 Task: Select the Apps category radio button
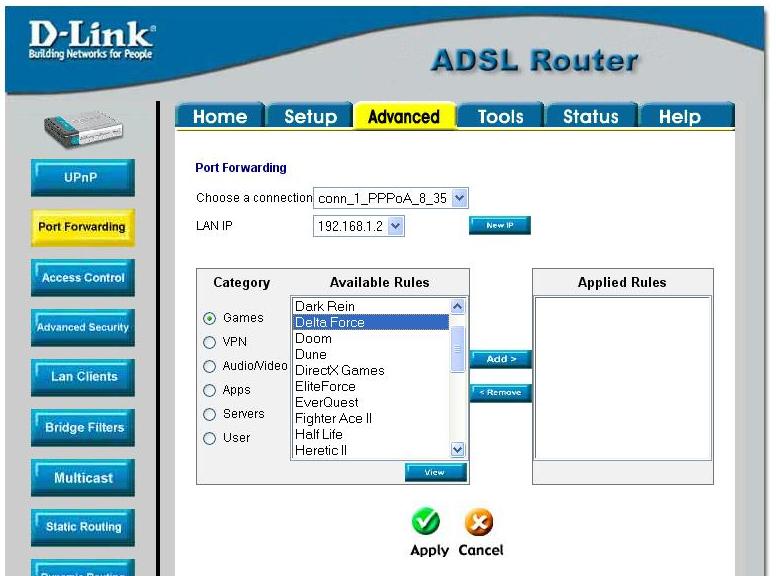coord(209,390)
